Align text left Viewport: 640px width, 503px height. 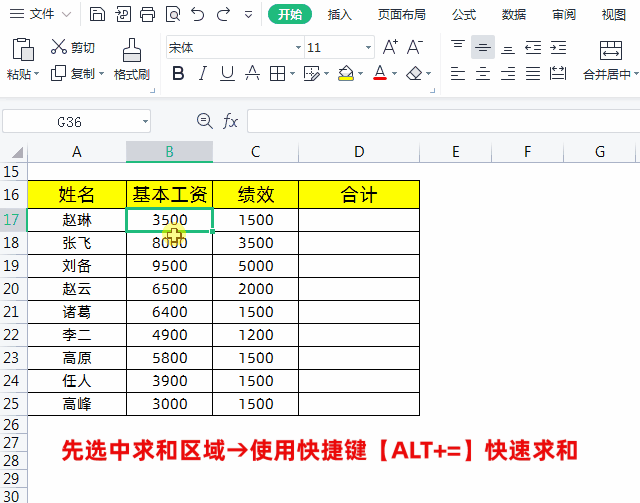[458, 74]
